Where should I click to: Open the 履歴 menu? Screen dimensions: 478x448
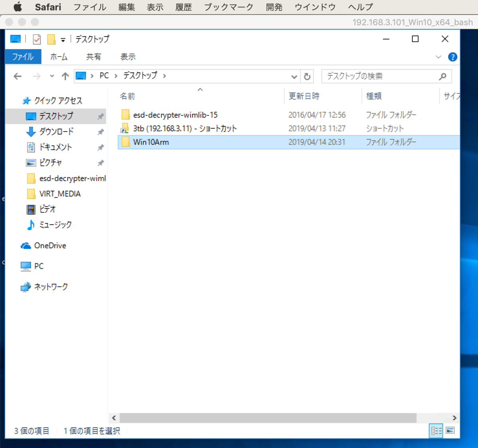point(184,7)
